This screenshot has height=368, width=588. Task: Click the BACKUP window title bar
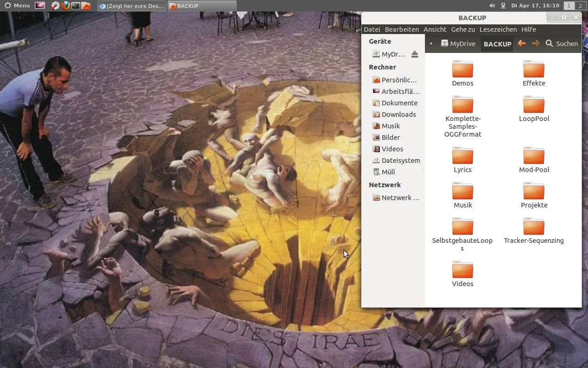pyautogui.click(x=472, y=18)
